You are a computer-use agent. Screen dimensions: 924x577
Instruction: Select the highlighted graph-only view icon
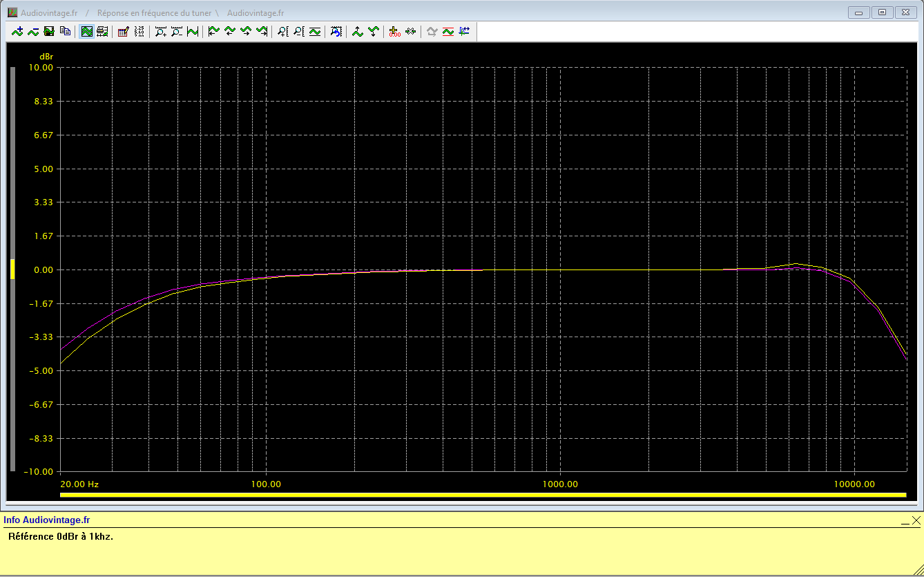(x=86, y=31)
